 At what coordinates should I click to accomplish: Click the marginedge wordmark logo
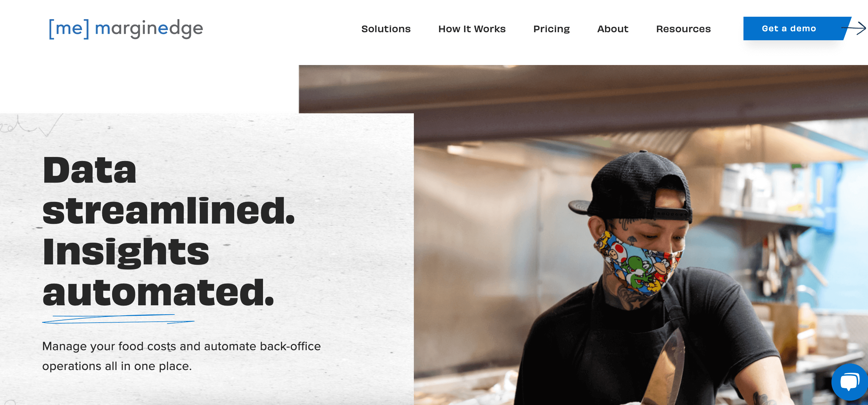click(x=149, y=29)
